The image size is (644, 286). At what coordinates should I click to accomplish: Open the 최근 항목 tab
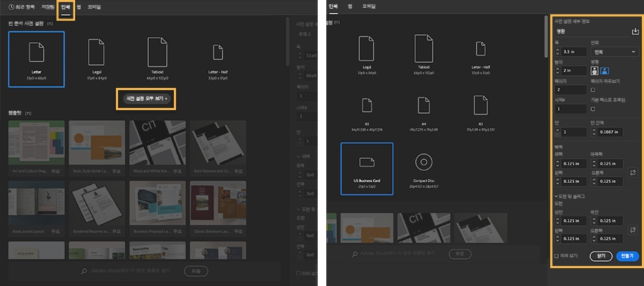click(x=22, y=7)
